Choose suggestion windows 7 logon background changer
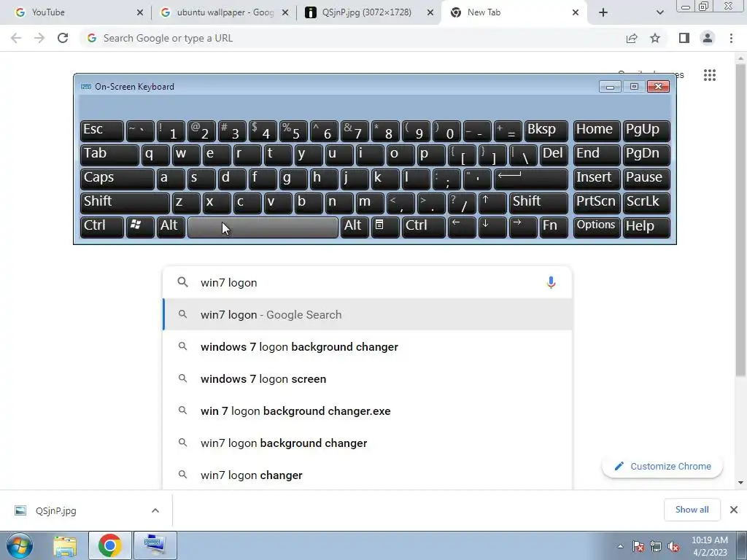The image size is (747, 560). pyautogui.click(x=368, y=346)
